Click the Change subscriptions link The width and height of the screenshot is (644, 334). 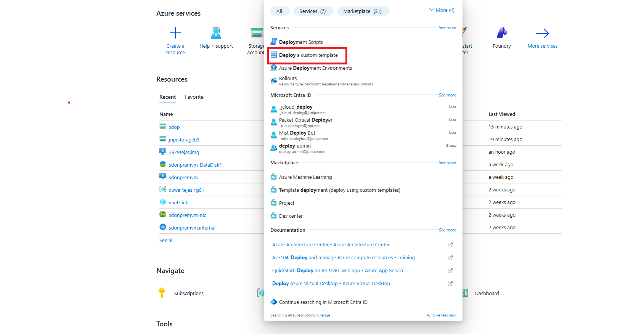(x=324, y=315)
